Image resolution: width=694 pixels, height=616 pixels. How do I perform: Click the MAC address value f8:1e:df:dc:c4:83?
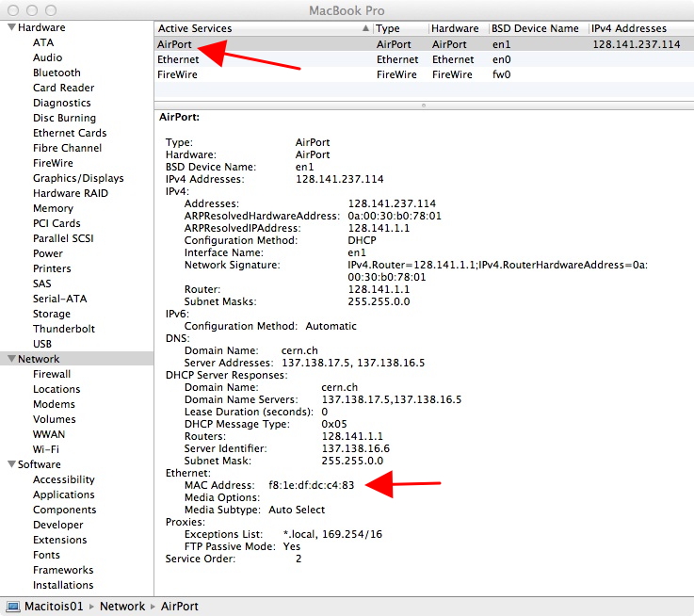311,485
